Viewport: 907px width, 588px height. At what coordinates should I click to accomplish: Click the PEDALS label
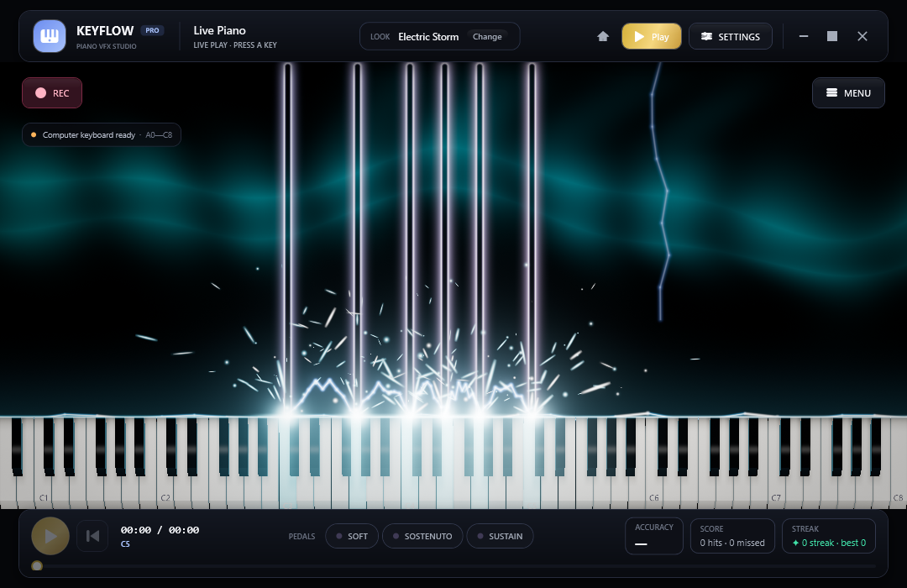(x=302, y=537)
